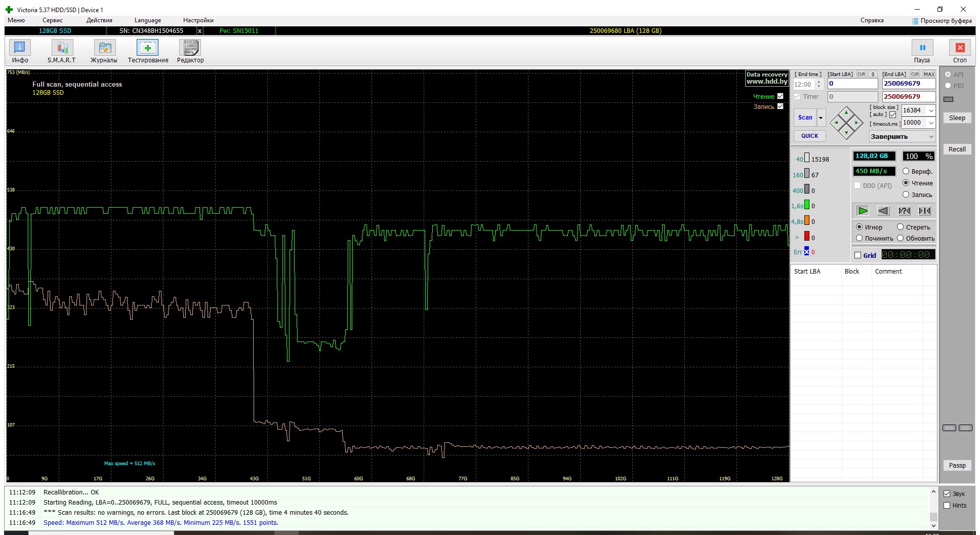Click CUR button beside End LBA

pyautogui.click(x=915, y=74)
